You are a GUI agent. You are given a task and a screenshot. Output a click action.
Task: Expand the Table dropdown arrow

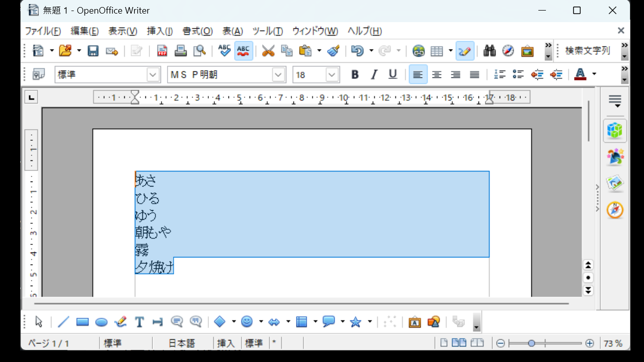(x=450, y=51)
